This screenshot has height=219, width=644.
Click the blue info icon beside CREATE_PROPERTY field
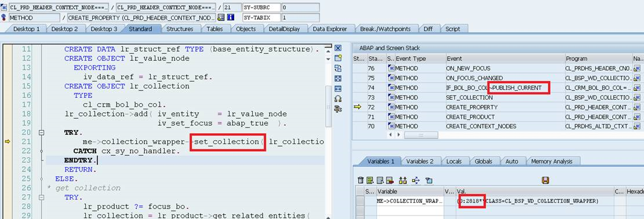point(230,17)
